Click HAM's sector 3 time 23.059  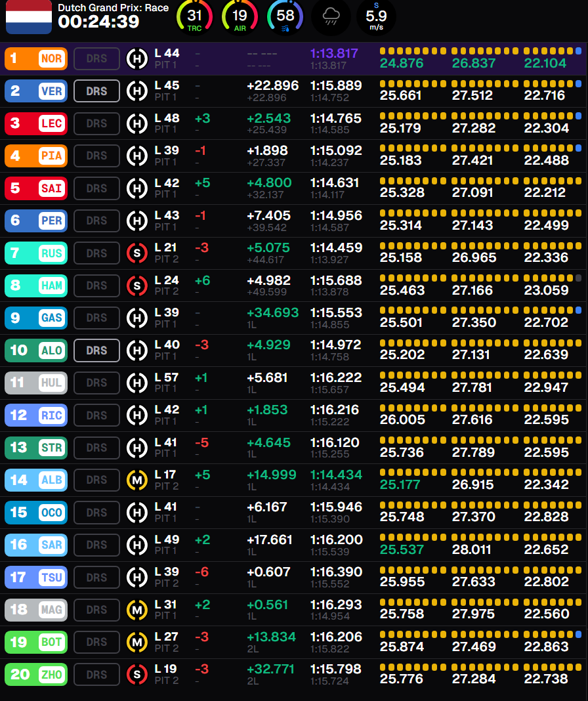(546, 291)
